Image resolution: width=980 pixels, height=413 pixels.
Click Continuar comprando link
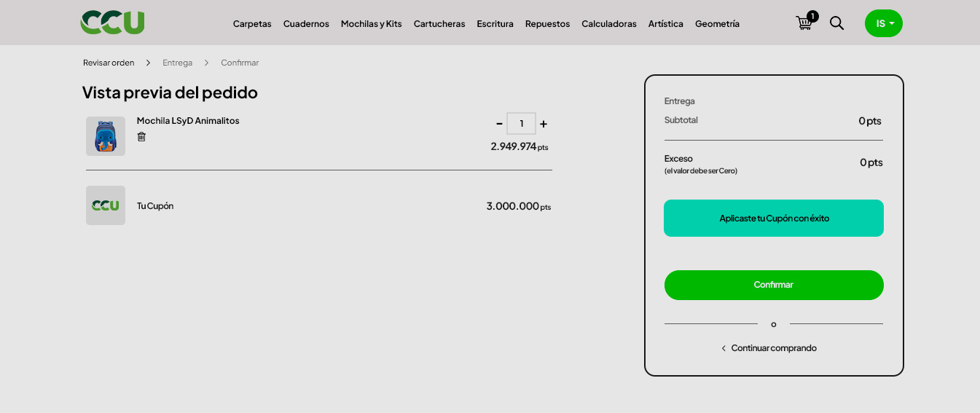[773, 348]
